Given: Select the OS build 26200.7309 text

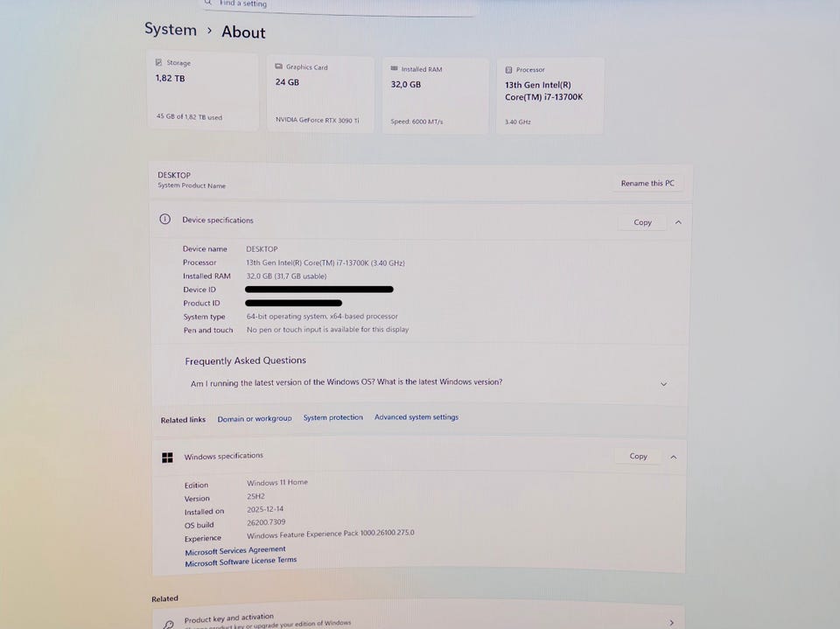Looking at the screenshot, I should click(266, 522).
